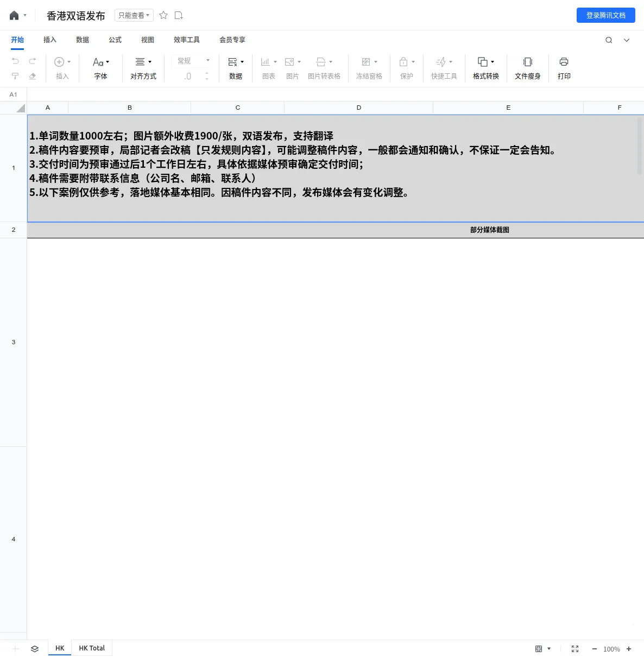Screen dimensions: 644x657
Task: Switch to the HK sheet tab
Action: click(60, 648)
